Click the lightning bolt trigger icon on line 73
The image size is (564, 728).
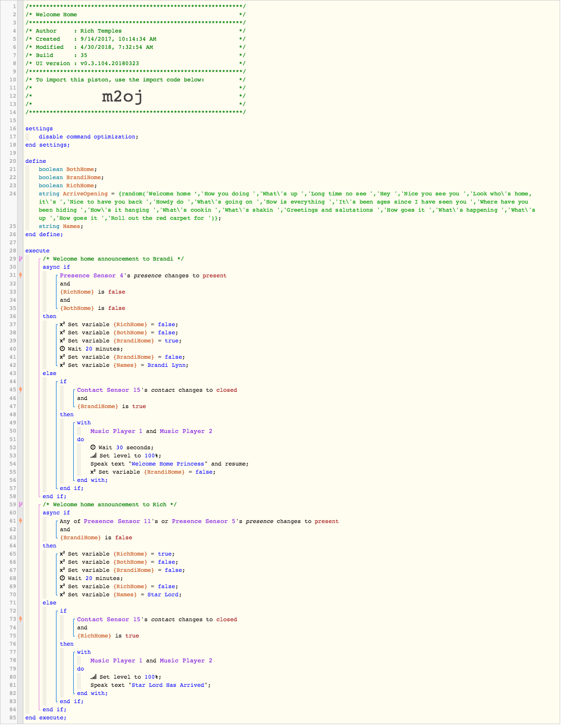click(x=21, y=619)
